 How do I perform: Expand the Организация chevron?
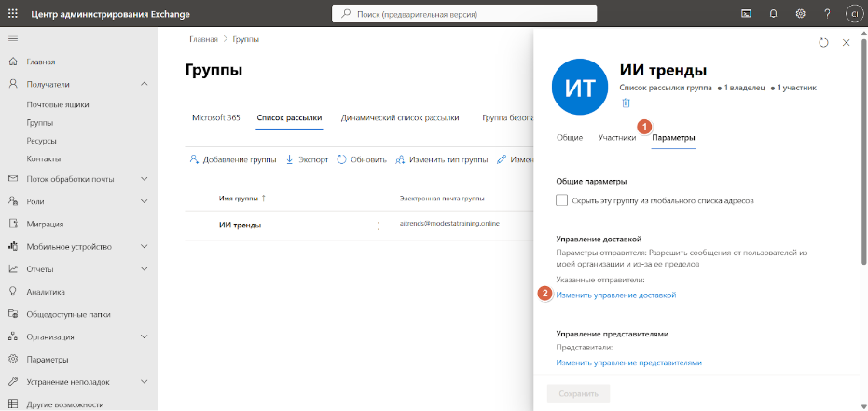(x=145, y=336)
